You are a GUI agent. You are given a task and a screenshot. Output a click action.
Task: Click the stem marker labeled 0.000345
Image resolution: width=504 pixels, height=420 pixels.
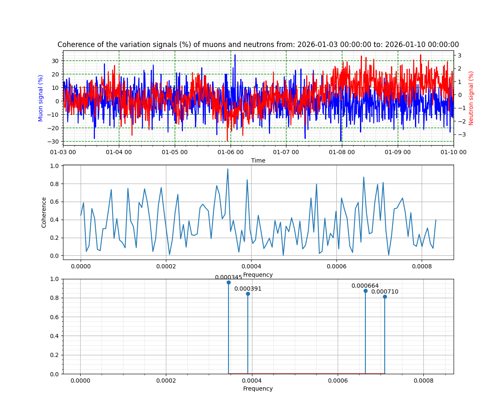[x=228, y=282]
